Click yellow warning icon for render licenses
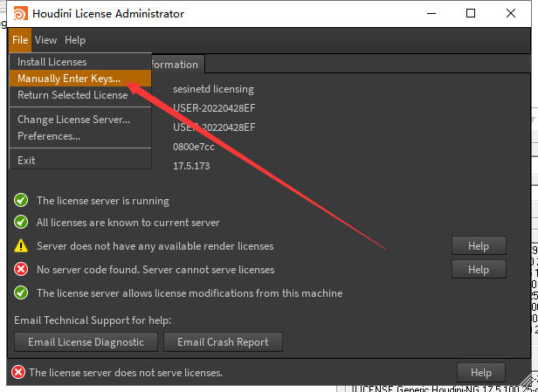The height and width of the screenshot is (392, 538). click(21, 246)
